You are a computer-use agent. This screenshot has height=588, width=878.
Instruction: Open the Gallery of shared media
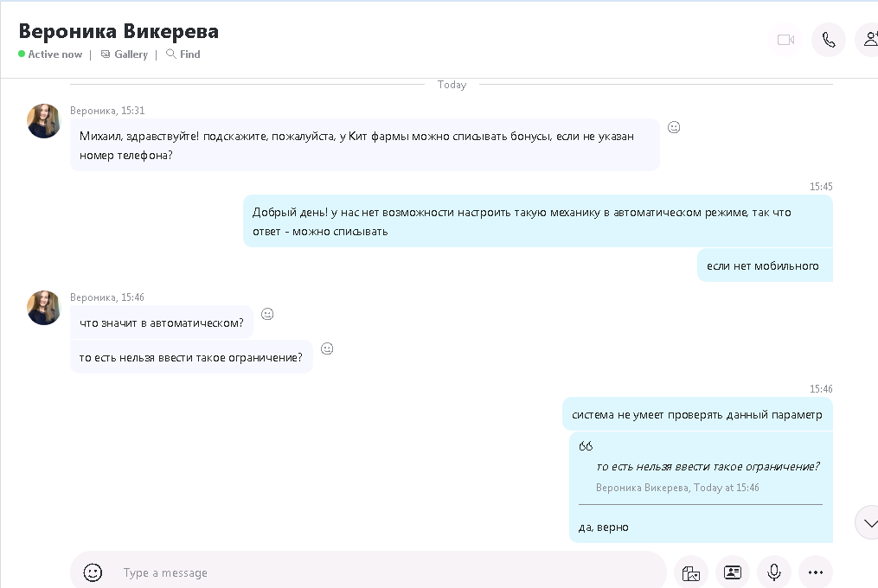click(124, 54)
